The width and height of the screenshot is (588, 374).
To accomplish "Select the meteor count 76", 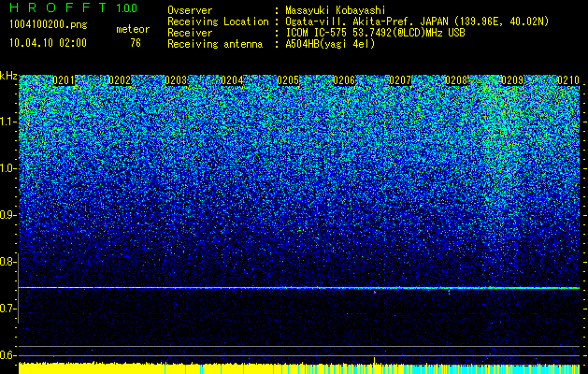I will coord(136,43).
